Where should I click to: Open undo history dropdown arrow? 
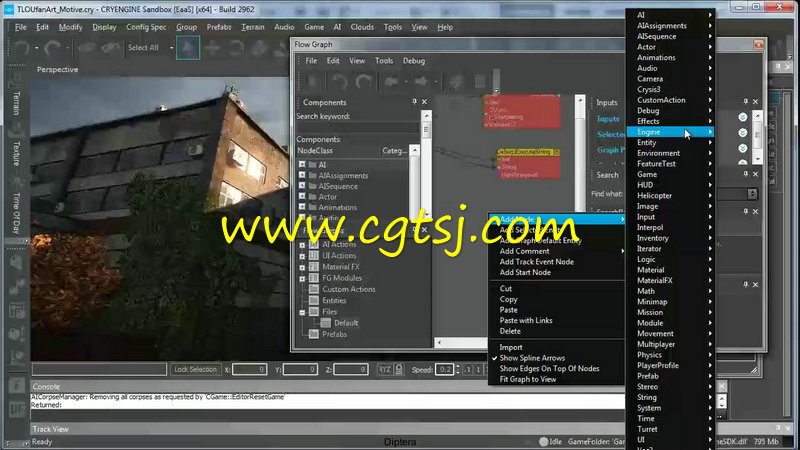[x=37, y=48]
